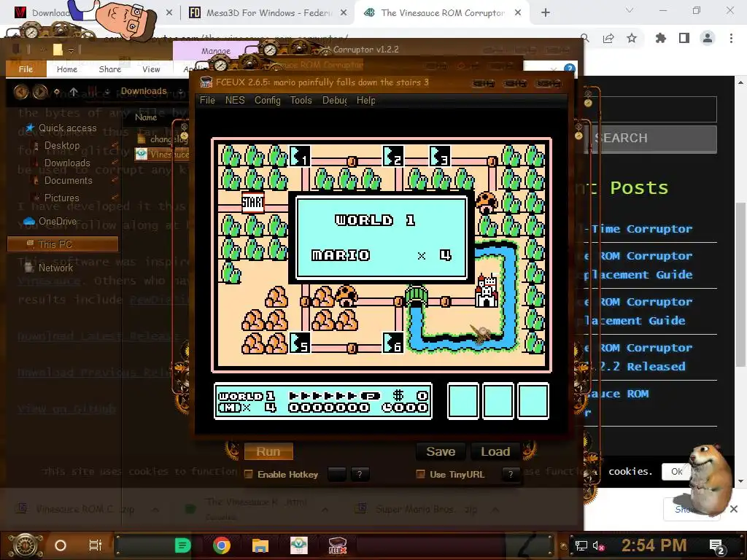Open a new Chrome tab with plus

546,13
